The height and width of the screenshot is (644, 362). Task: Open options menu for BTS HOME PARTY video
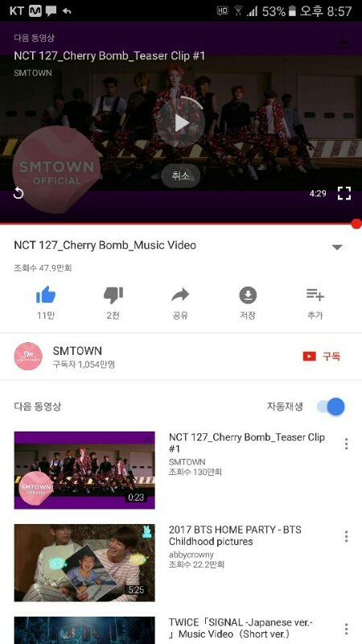(347, 536)
